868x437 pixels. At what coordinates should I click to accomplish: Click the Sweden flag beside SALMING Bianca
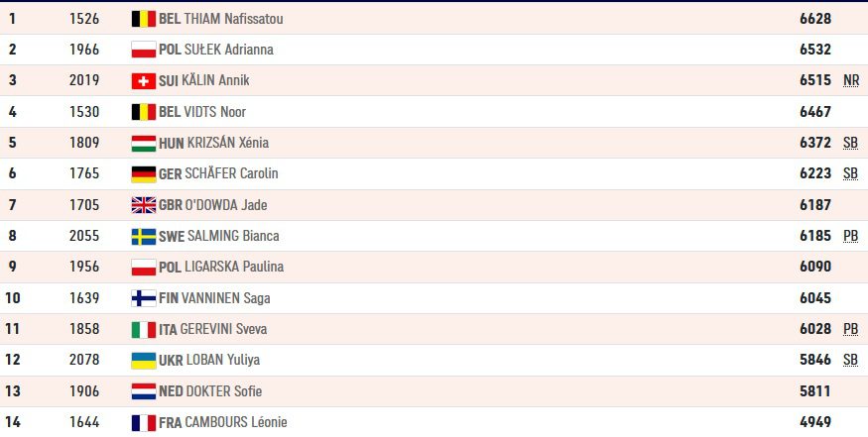tap(144, 236)
